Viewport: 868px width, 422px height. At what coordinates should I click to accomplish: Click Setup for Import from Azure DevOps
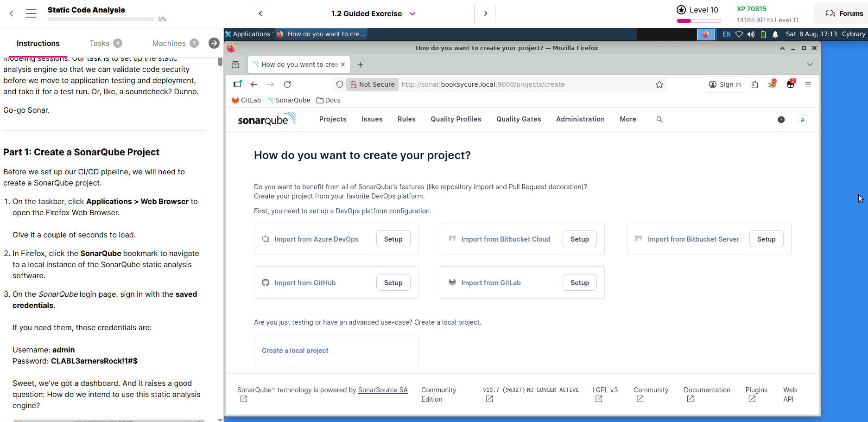point(393,239)
